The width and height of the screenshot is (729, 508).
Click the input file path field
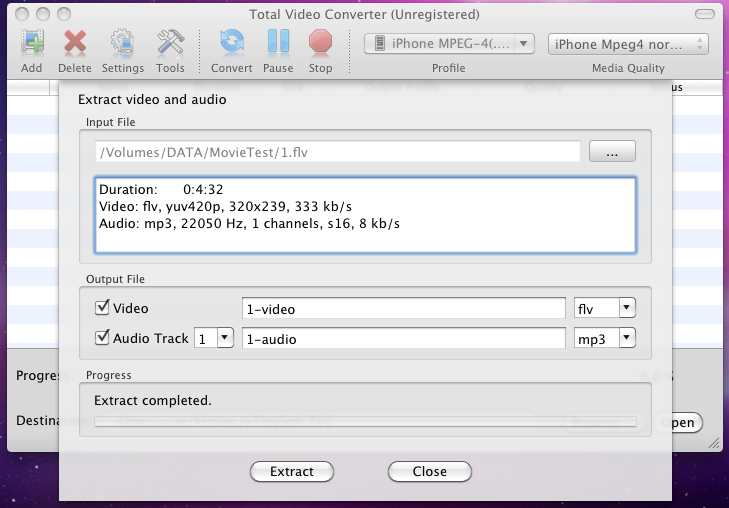338,152
